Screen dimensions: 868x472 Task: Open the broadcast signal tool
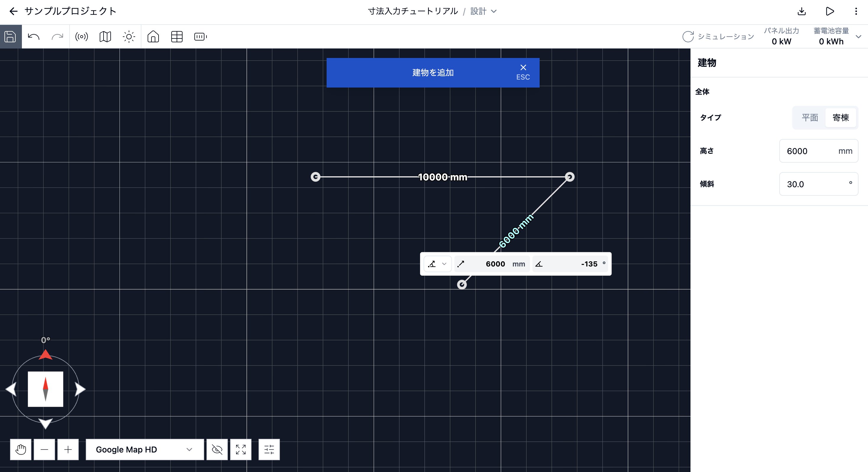(x=82, y=36)
